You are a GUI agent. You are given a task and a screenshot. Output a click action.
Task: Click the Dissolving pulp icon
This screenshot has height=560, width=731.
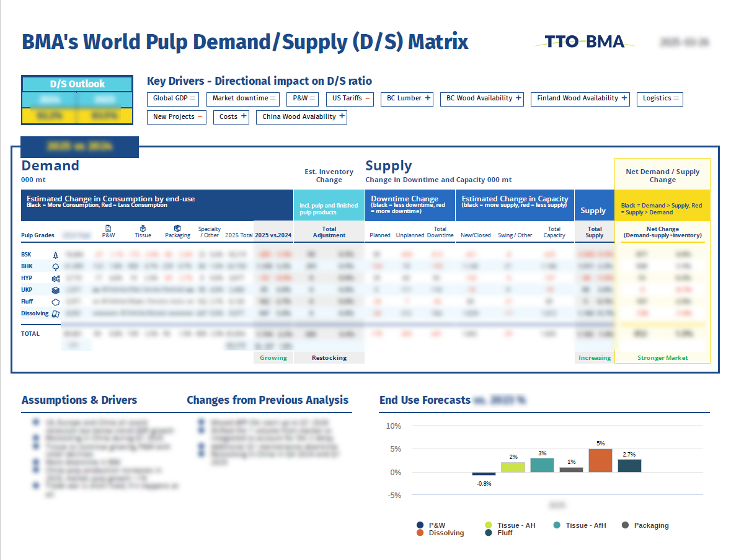tap(56, 313)
